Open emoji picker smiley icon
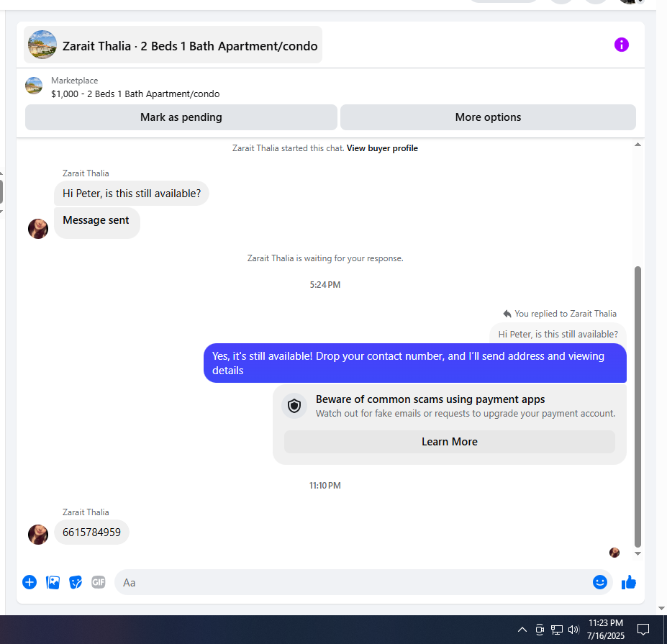This screenshot has height=644, width=667. [600, 582]
